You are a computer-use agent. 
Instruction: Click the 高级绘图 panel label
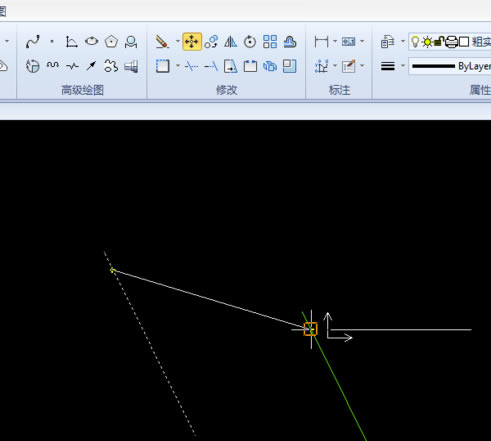point(82,90)
